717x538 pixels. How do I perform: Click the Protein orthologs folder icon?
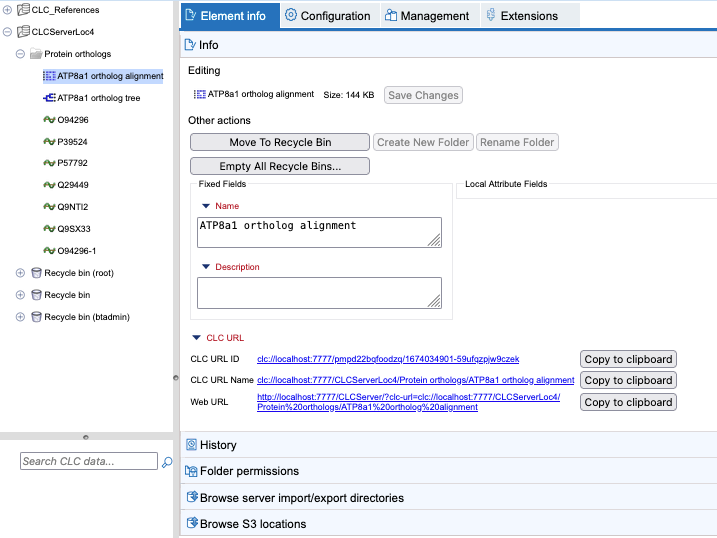[x=36, y=54]
